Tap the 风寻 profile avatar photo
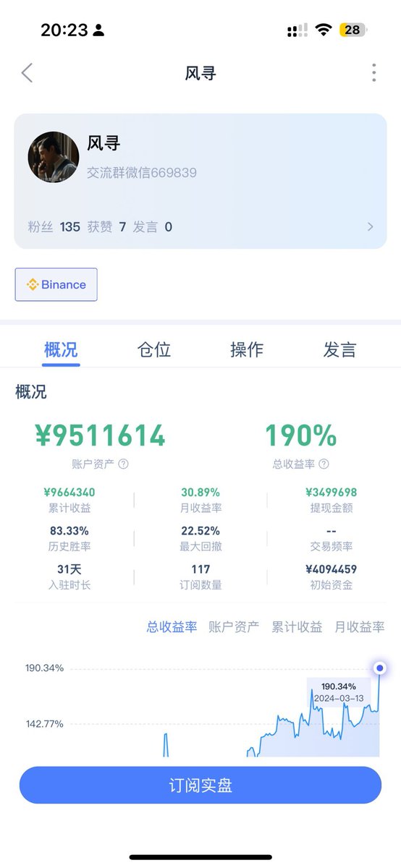The height and width of the screenshot is (868, 401). point(53,157)
